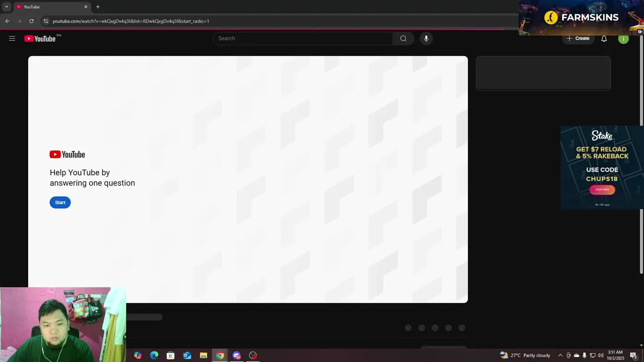Switch to the YouTube tab

pyautogui.click(x=51, y=7)
